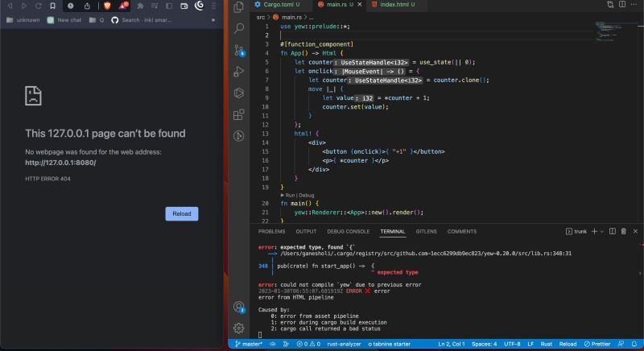
Task: Open the Manage gear in the activity bar
Action: pos(238,328)
